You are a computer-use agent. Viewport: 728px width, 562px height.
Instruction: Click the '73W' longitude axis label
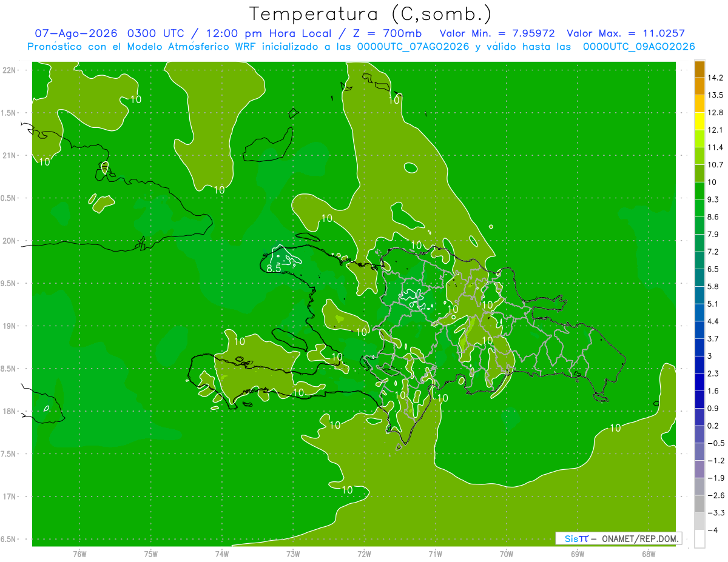(293, 554)
